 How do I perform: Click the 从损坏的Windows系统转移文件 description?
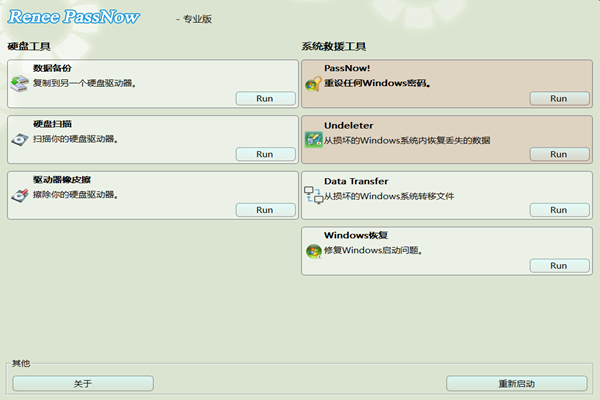[x=389, y=196]
